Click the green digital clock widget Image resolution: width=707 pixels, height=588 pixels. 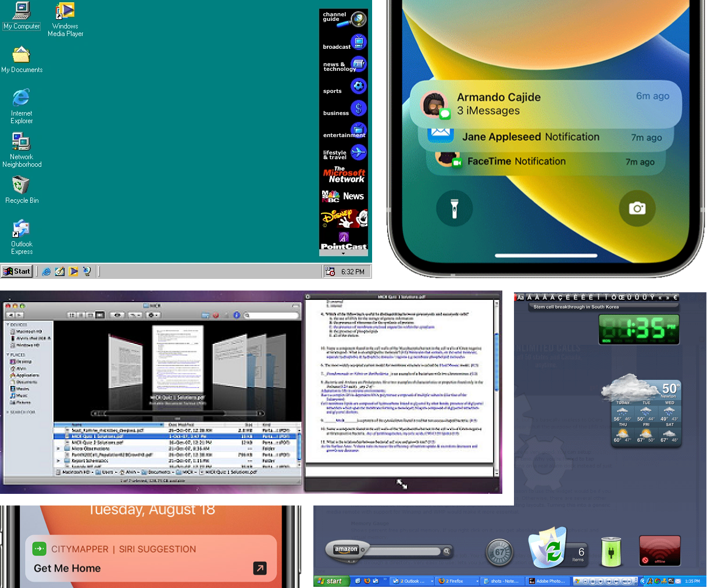click(x=639, y=329)
